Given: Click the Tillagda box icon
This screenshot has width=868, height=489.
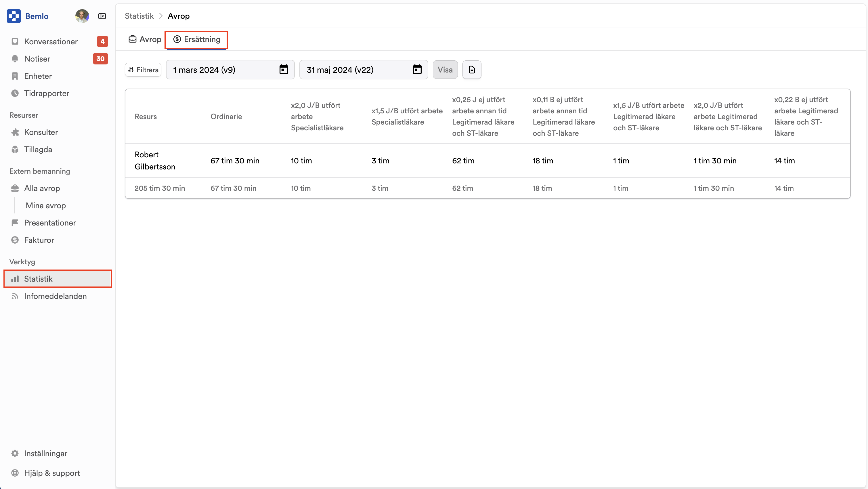Looking at the screenshot, I should pos(15,149).
